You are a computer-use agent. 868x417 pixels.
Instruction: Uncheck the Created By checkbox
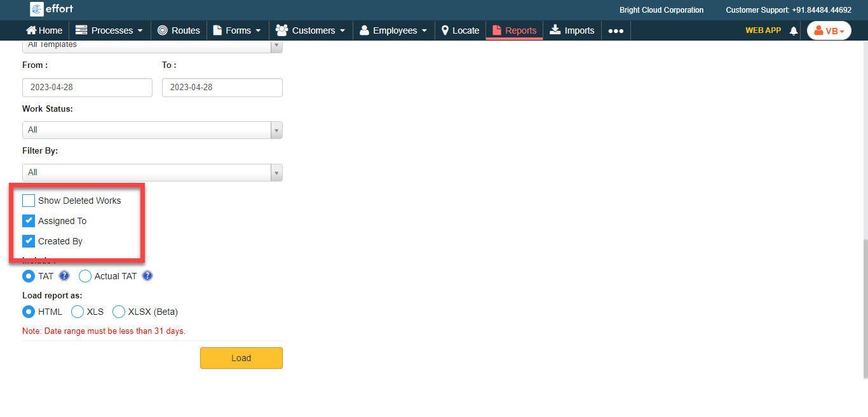[x=29, y=241]
